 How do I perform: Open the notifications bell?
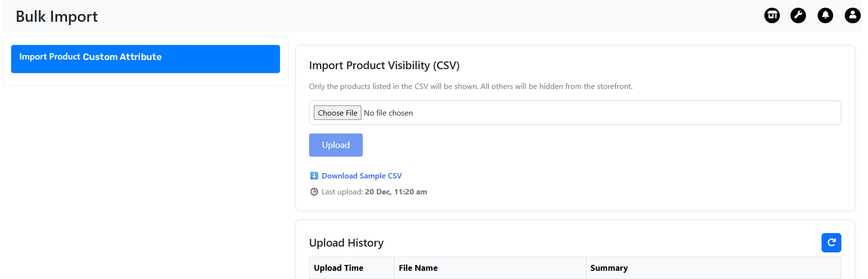[825, 15]
